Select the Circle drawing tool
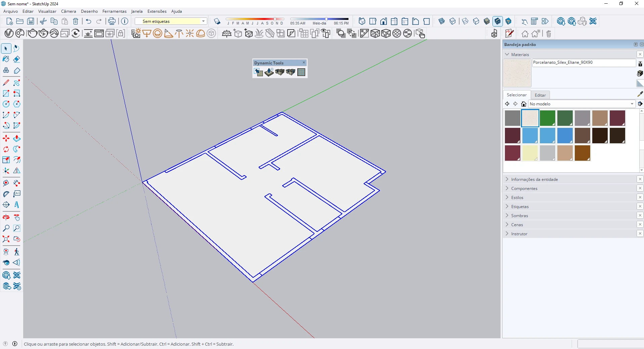The image size is (644, 349). [x=6, y=104]
